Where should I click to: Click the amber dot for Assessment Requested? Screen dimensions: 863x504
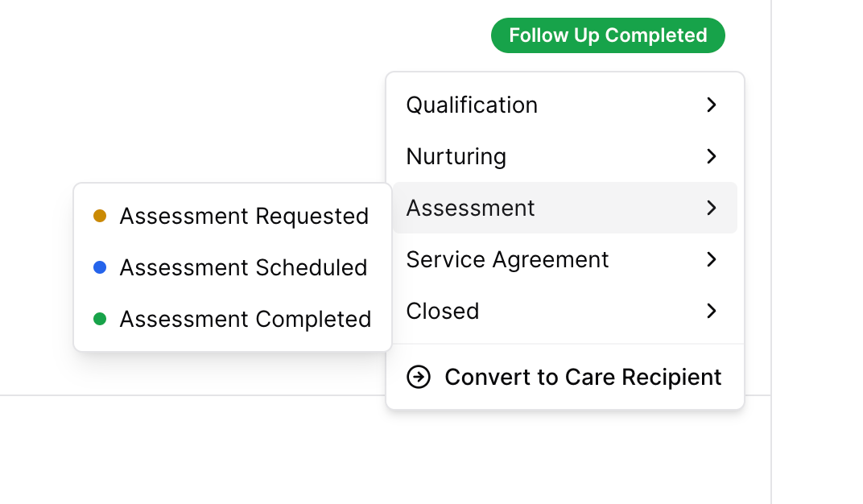click(x=100, y=216)
